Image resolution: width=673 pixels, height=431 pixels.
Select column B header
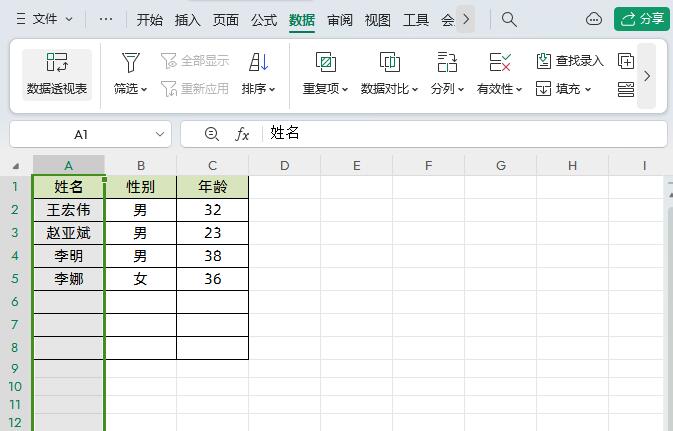[141, 165]
